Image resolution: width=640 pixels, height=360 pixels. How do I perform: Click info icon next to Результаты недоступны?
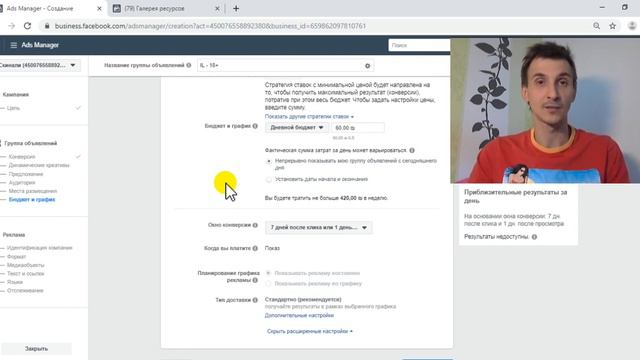click(534, 237)
